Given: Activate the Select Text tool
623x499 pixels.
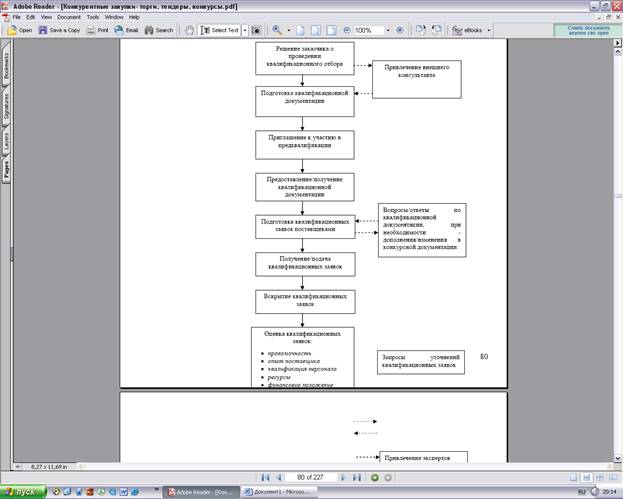Looking at the screenshot, I should [x=220, y=30].
